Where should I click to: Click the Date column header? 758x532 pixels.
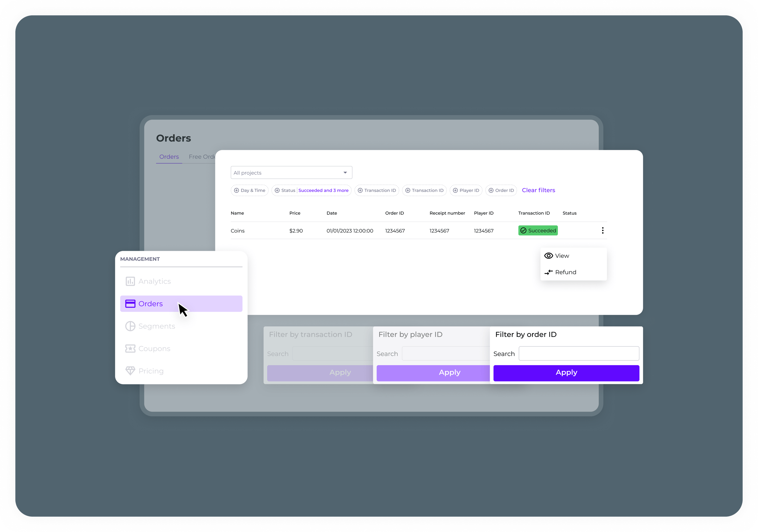click(x=332, y=213)
